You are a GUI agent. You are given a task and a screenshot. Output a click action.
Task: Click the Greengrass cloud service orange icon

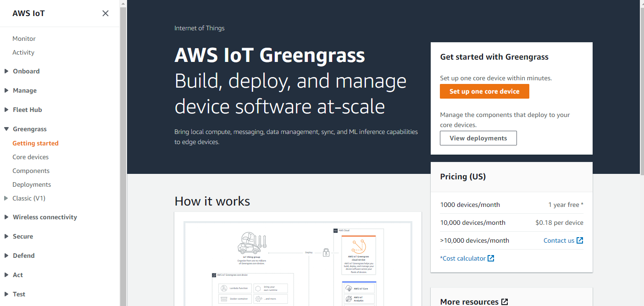click(x=359, y=246)
